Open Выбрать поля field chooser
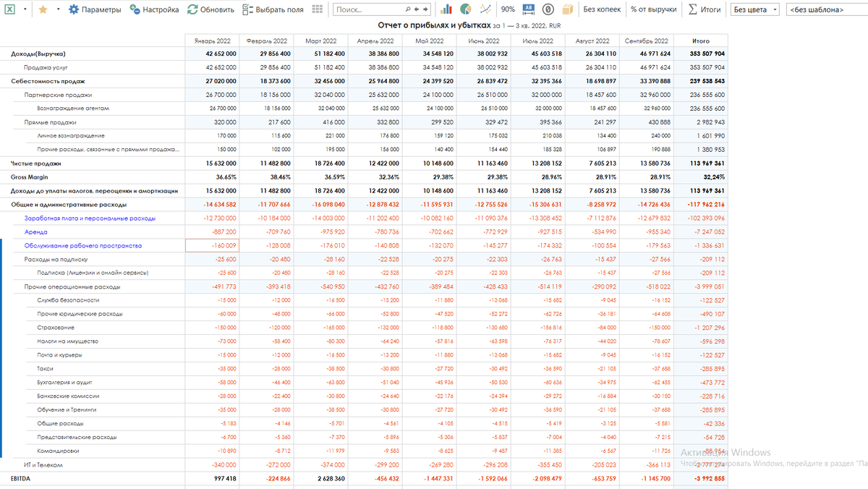This screenshot has width=868, height=489. click(x=273, y=9)
